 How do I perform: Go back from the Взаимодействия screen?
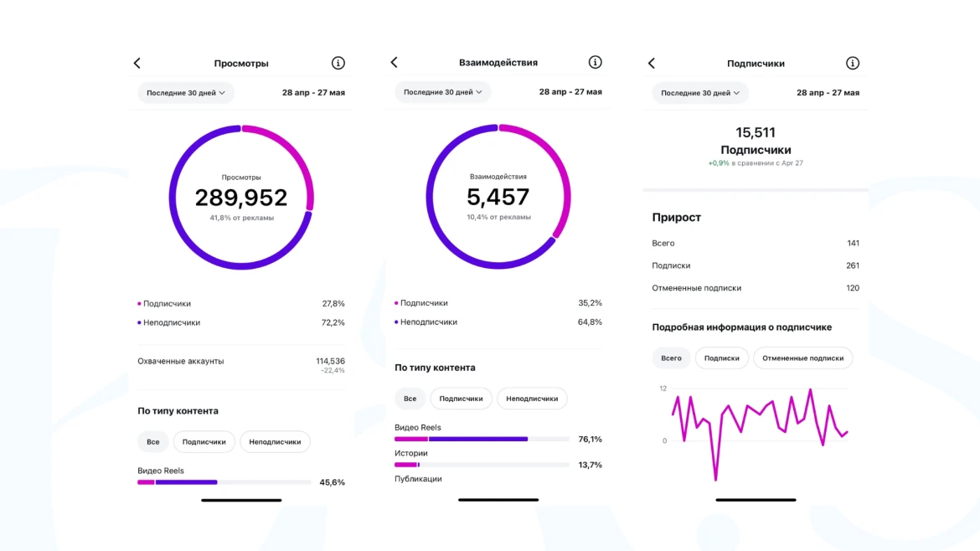(x=395, y=63)
